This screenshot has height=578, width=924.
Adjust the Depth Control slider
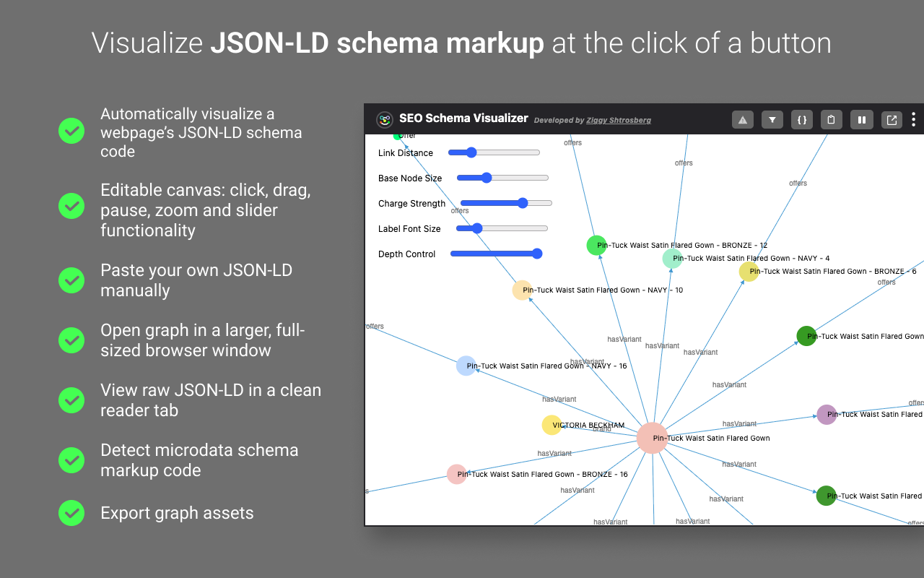[x=496, y=254]
